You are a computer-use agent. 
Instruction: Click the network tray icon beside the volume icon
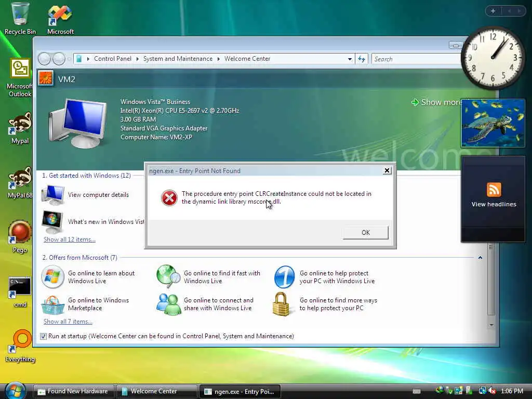pos(482,391)
